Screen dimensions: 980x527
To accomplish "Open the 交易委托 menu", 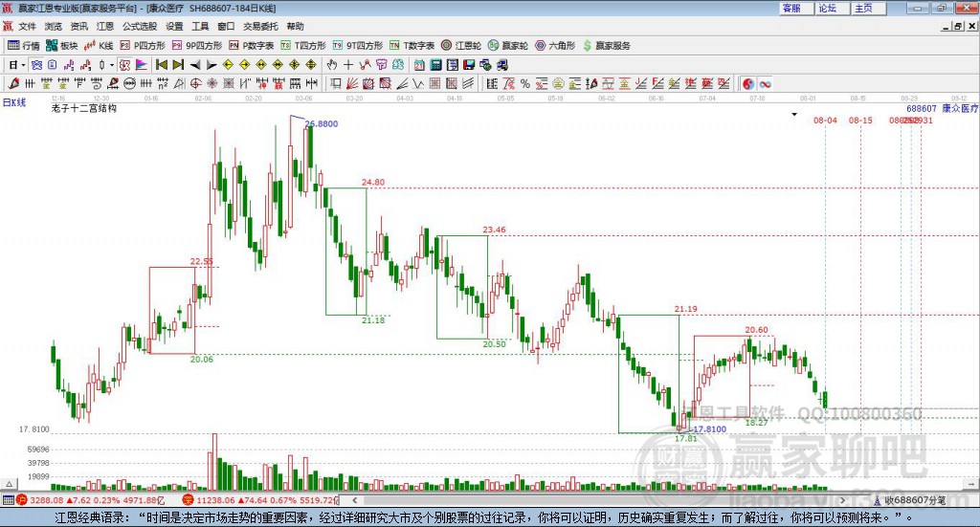I will tap(260, 26).
